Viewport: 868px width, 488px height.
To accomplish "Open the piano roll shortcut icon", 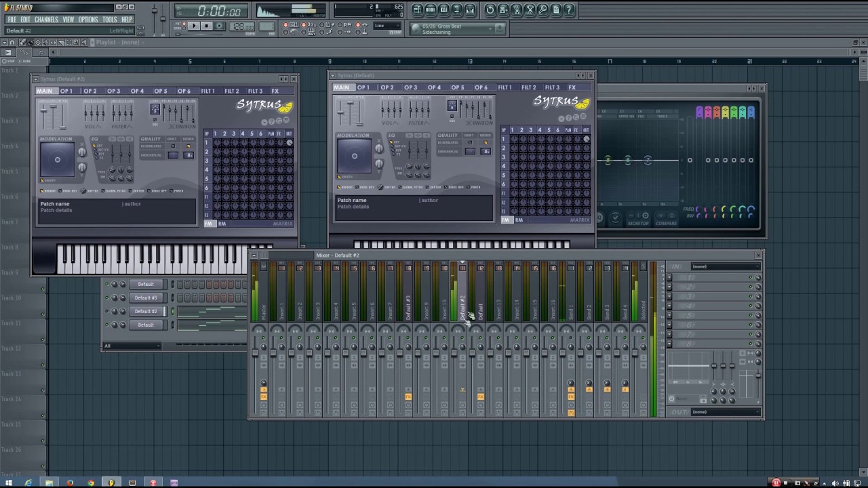I will point(443,9).
